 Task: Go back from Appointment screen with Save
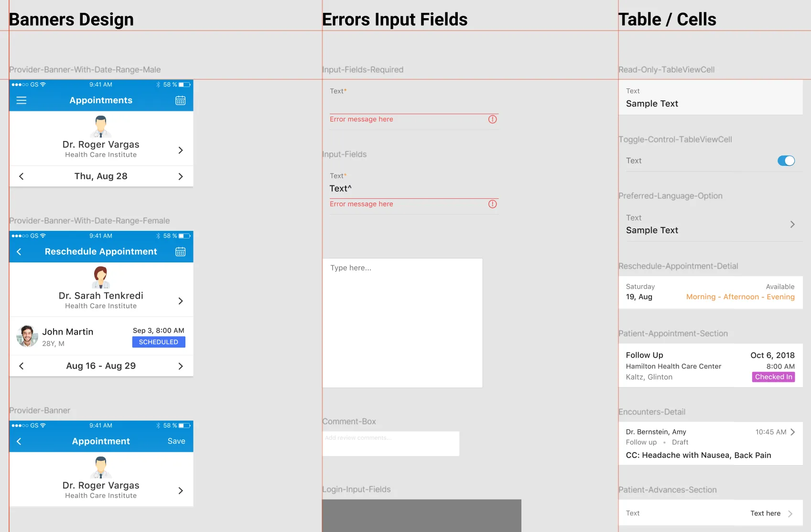[19, 441]
